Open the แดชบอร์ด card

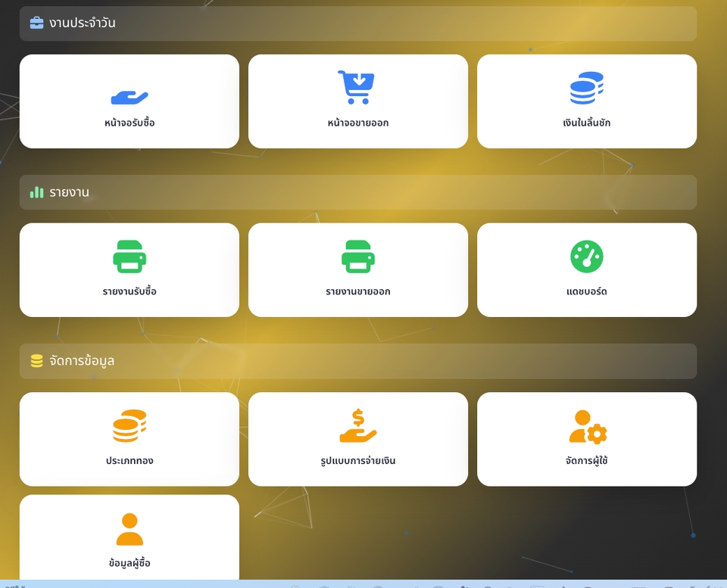coord(586,270)
